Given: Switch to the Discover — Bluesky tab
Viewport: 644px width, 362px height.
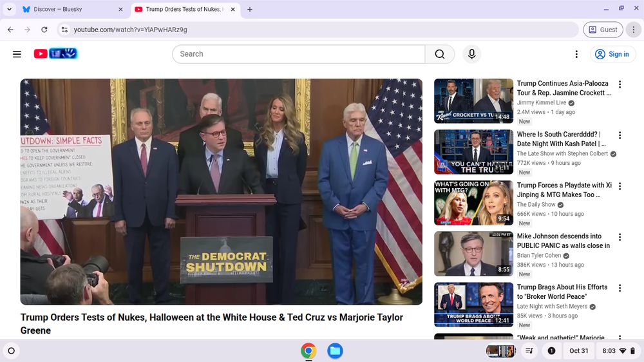Looking at the screenshot, I should (72, 9).
